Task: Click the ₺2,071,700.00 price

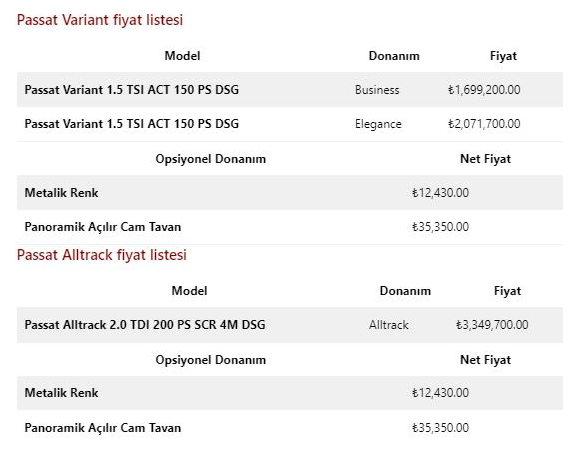Action: pos(484,124)
